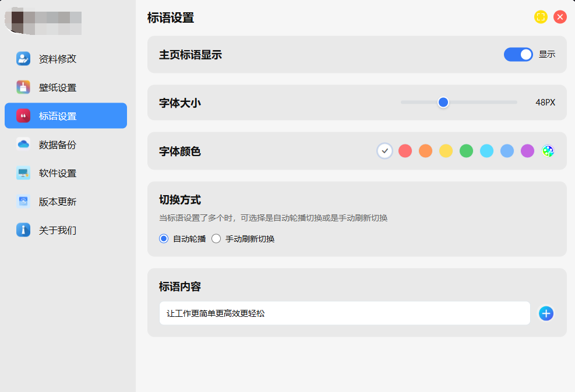Image resolution: width=575 pixels, height=392 pixels.
Task: Click the 字体大小 slider handle
Action: [x=443, y=103]
